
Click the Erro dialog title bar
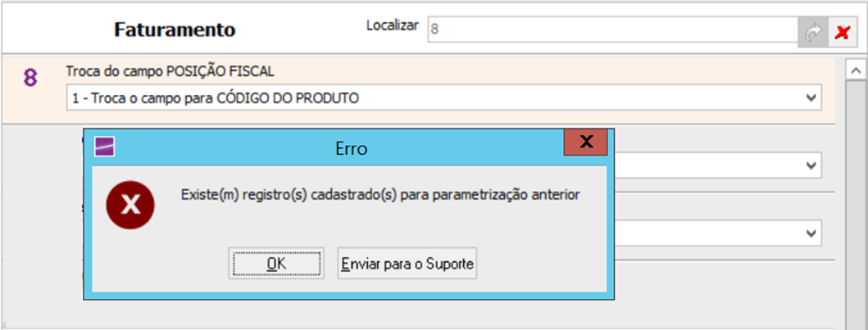coord(351,148)
